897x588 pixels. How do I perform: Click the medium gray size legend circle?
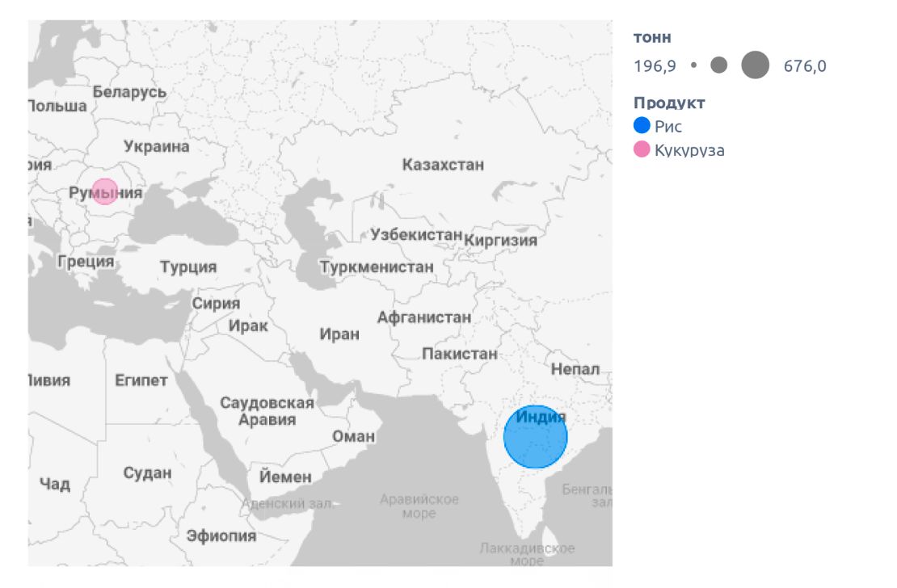[719, 65]
